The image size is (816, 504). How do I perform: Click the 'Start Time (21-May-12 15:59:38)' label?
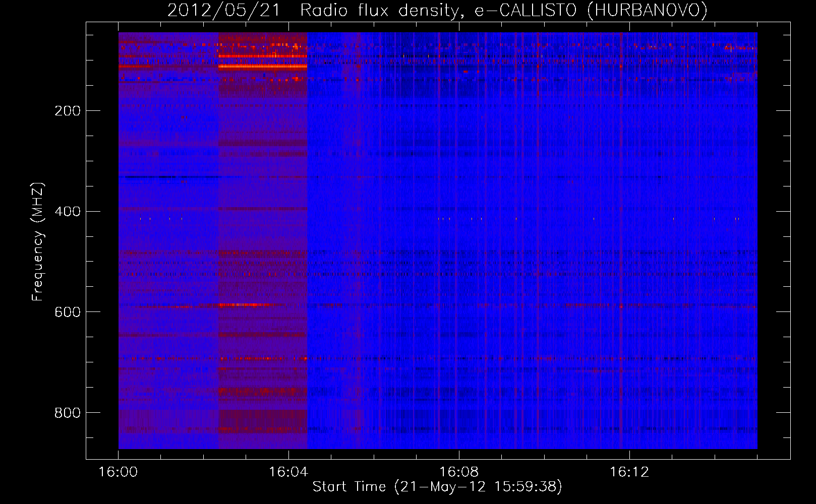coord(437,487)
